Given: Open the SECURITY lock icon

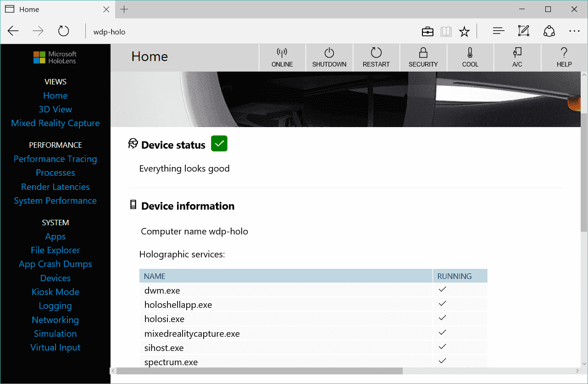Looking at the screenshot, I should coord(423,52).
